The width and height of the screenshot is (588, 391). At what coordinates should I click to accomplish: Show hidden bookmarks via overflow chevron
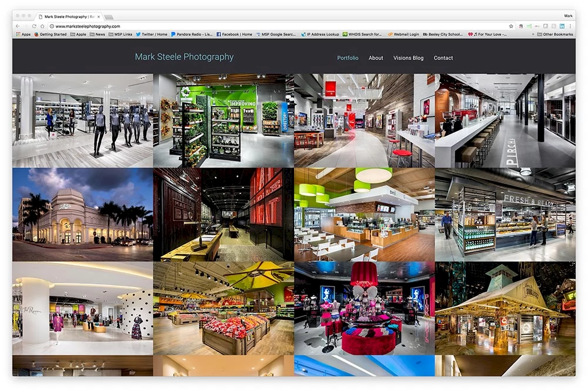pos(533,34)
